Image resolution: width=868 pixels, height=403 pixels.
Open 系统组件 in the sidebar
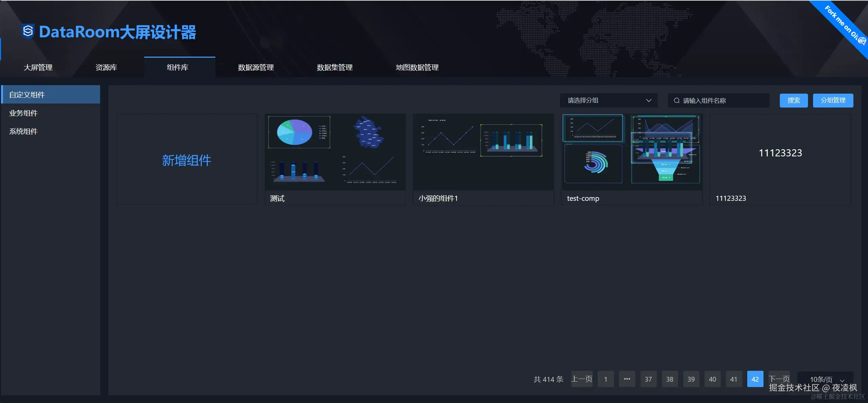pos(23,131)
